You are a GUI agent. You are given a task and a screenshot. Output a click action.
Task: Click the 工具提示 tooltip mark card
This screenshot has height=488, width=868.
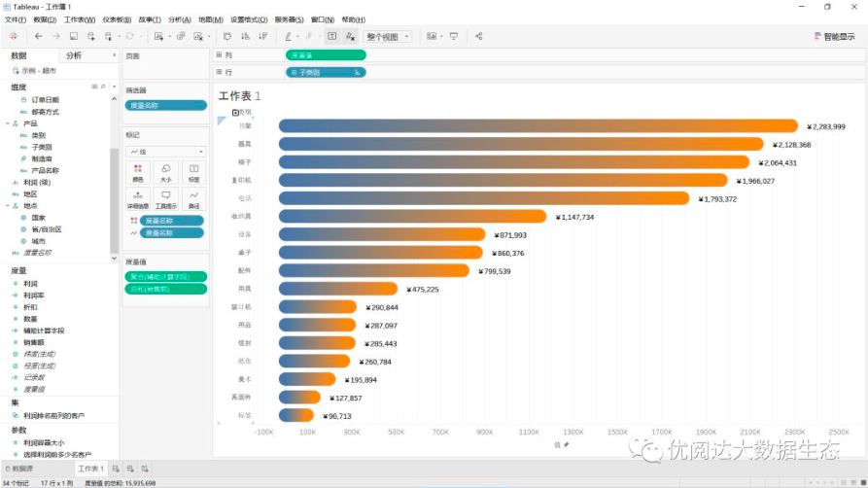click(x=165, y=199)
